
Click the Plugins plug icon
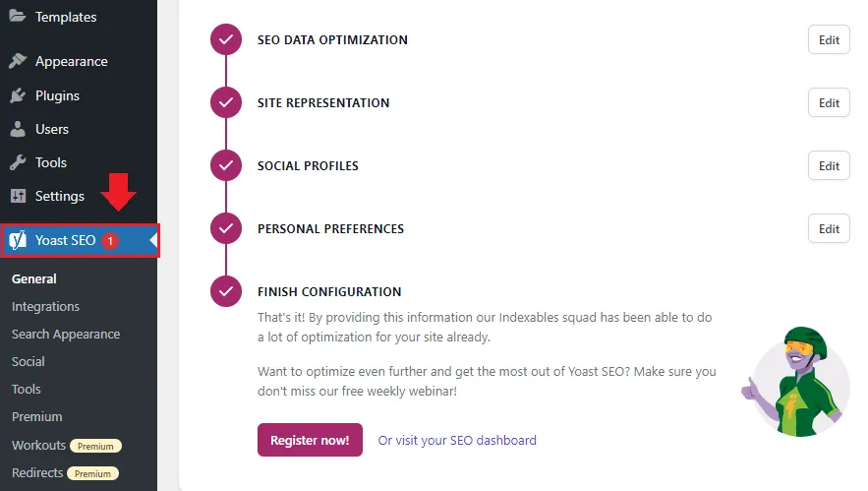click(18, 95)
